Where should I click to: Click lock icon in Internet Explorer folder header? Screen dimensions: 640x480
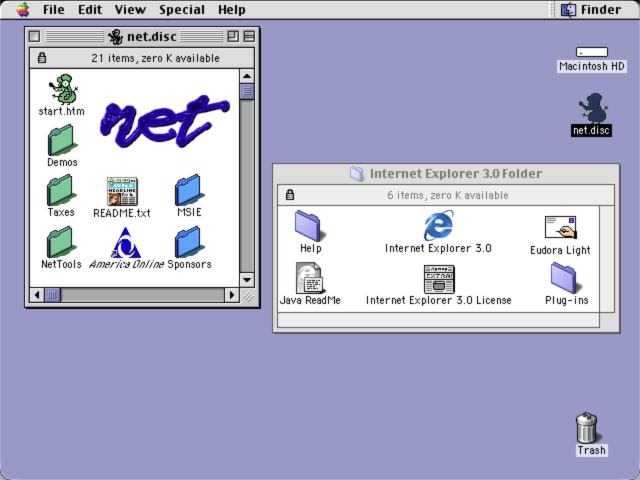pos(290,195)
